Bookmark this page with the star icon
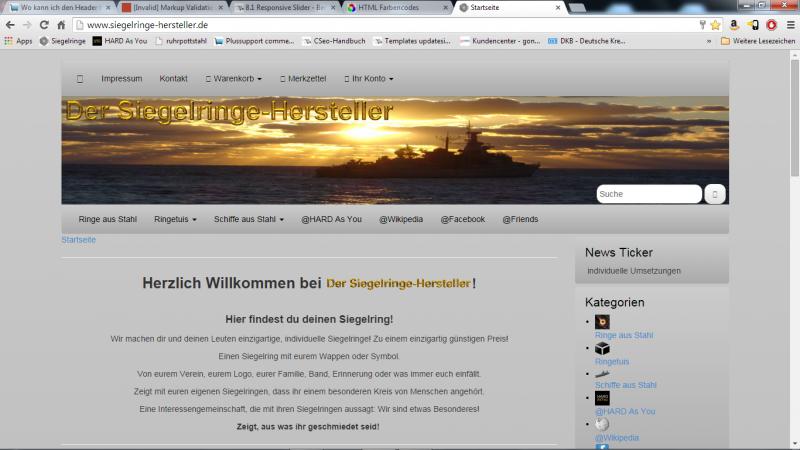This screenshot has height=450, width=800. point(715,24)
